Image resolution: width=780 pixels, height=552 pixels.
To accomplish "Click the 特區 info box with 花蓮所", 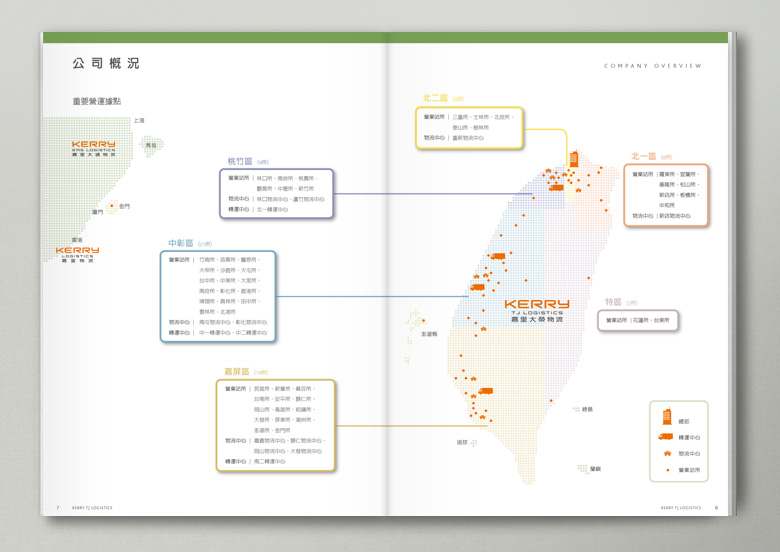I will 638,320.
